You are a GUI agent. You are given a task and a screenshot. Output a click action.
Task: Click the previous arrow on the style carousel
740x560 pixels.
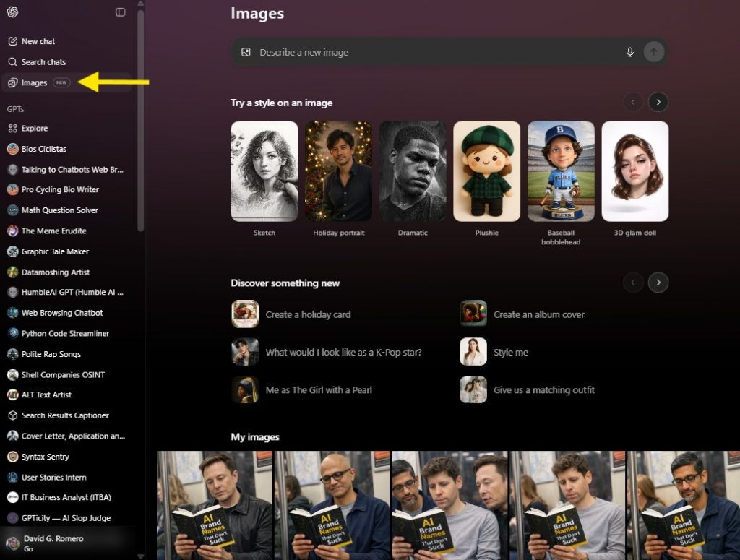(634, 102)
